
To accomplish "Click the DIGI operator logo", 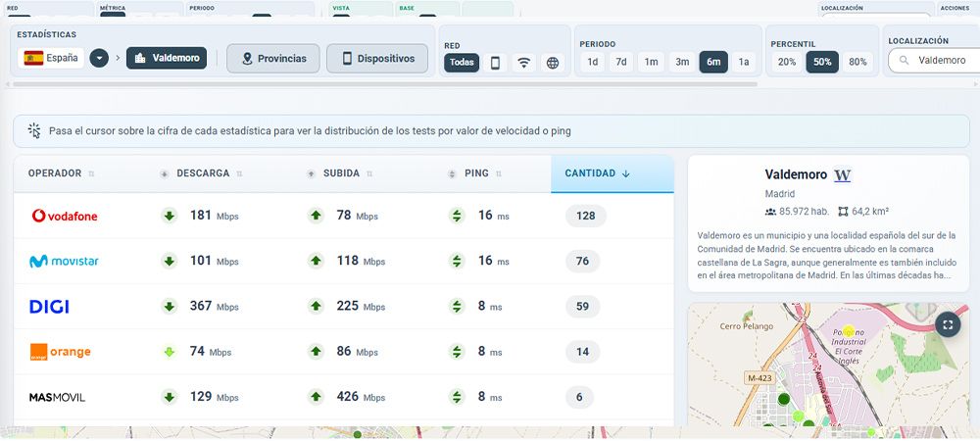I will tap(49, 307).
